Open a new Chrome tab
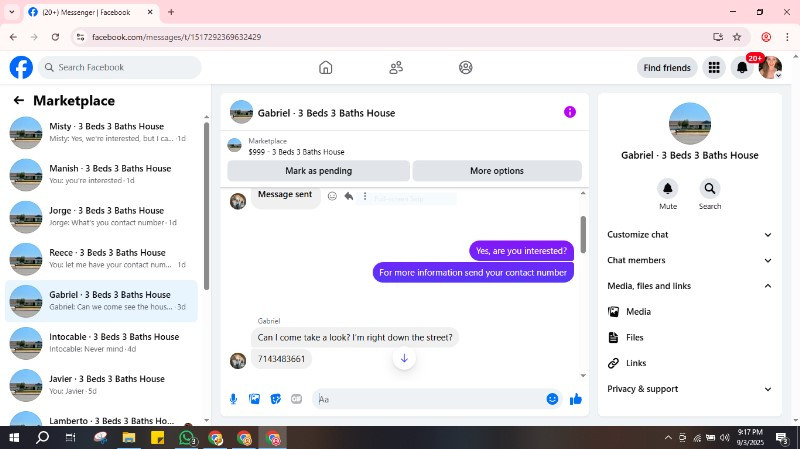This screenshot has height=449, width=800. 171,12
